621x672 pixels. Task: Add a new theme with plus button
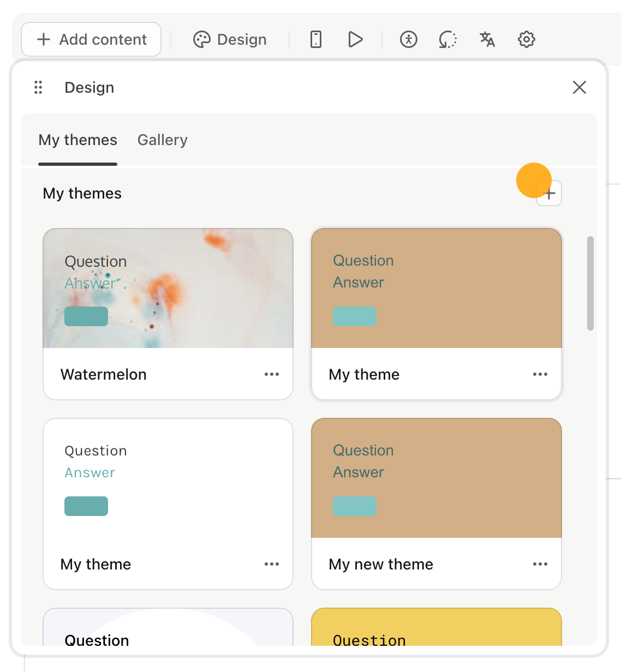click(x=549, y=194)
